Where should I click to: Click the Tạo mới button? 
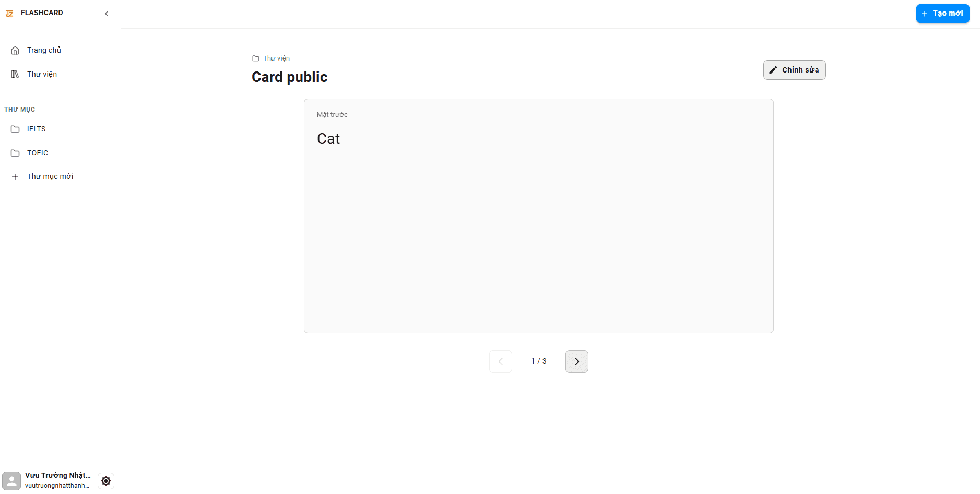[942, 14]
